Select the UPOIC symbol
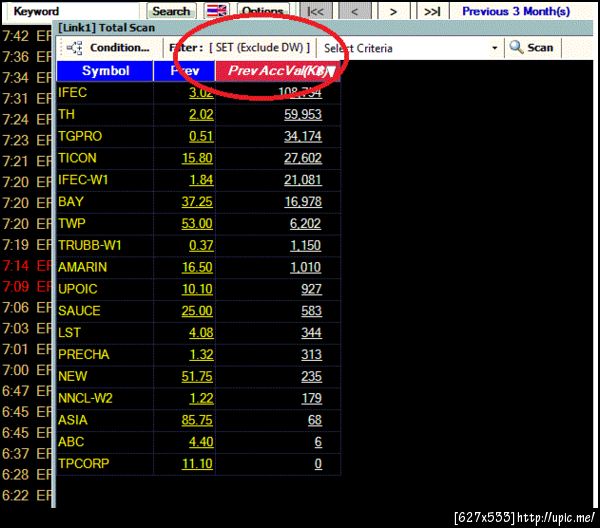The height and width of the screenshot is (528, 600). coord(78,288)
